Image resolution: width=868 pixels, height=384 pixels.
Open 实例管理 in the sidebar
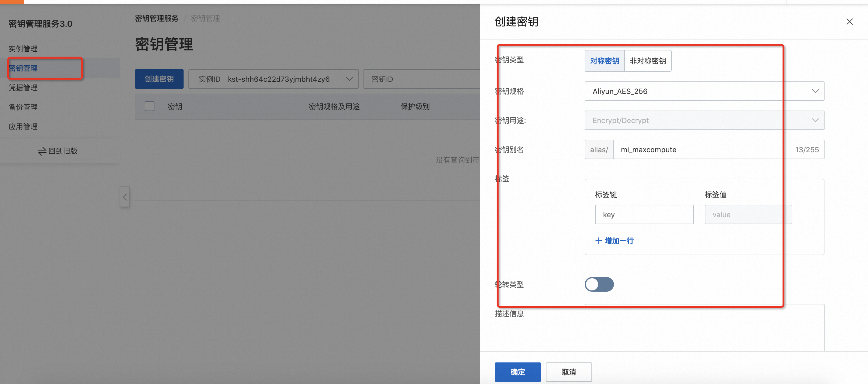click(23, 49)
